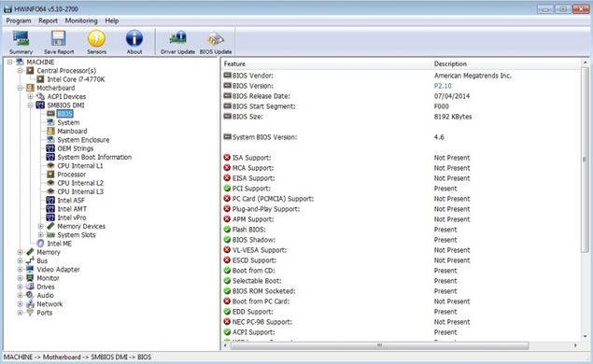Expand the Drives branch
Screen dimensions: 593x364
[20, 287]
